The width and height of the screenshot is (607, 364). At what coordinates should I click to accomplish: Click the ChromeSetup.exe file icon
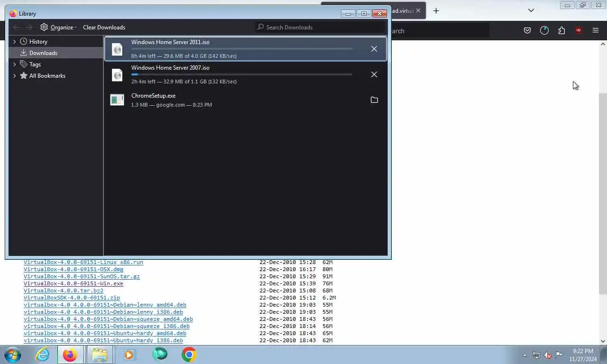117,100
